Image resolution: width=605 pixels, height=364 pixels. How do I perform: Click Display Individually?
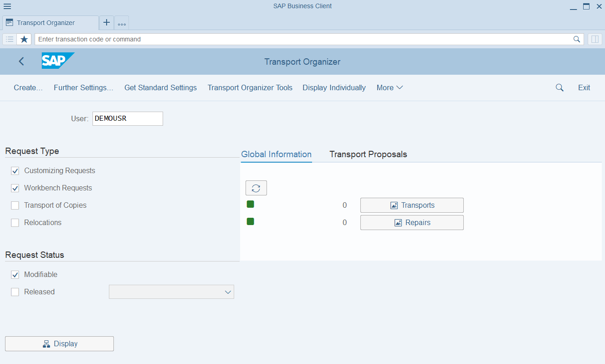(x=334, y=87)
